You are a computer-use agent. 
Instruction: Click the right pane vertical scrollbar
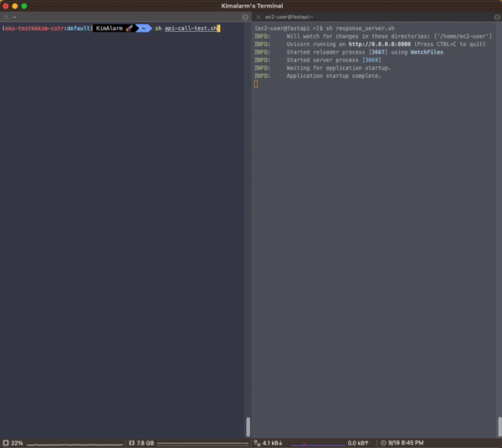[x=499, y=427]
